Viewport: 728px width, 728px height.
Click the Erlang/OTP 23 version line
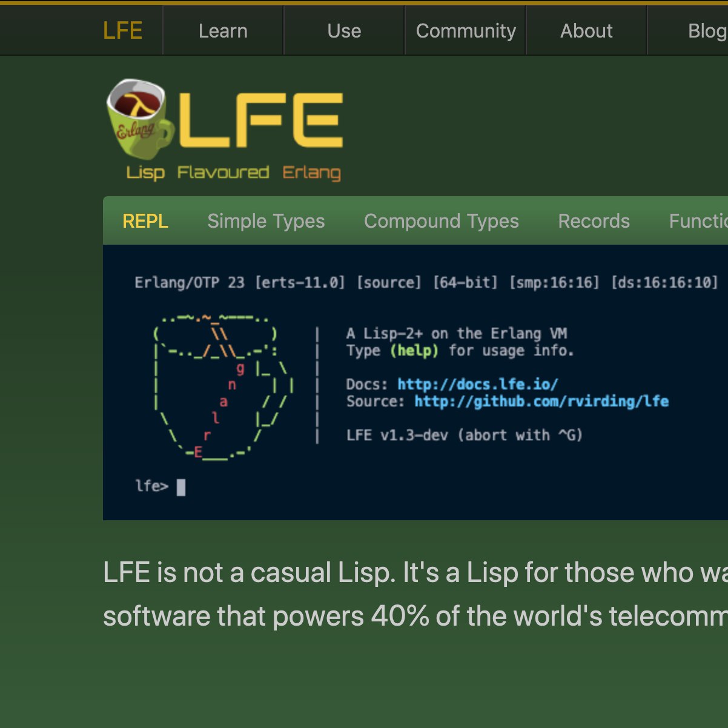[426, 282]
